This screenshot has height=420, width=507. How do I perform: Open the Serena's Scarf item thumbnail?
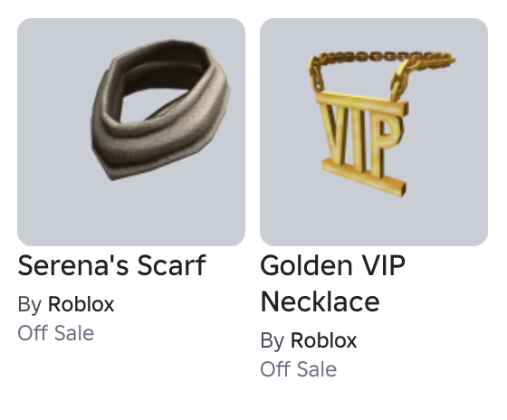tap(131, 132)
